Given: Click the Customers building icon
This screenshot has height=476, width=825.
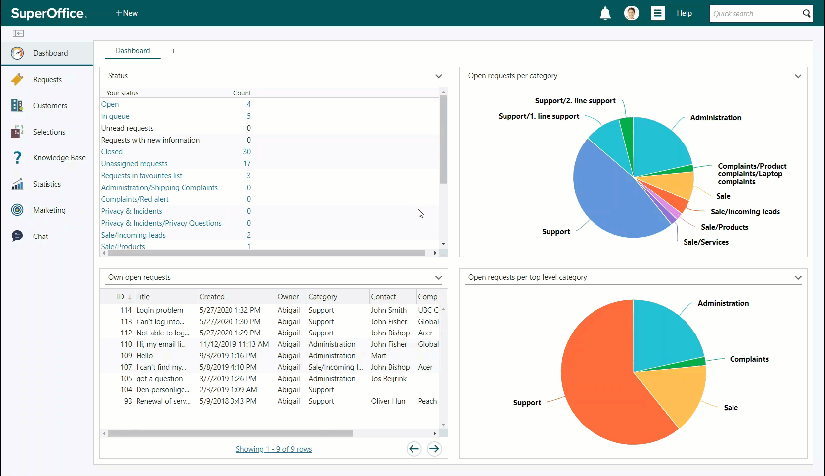Looking at the screenshot, I should point(17,105).
